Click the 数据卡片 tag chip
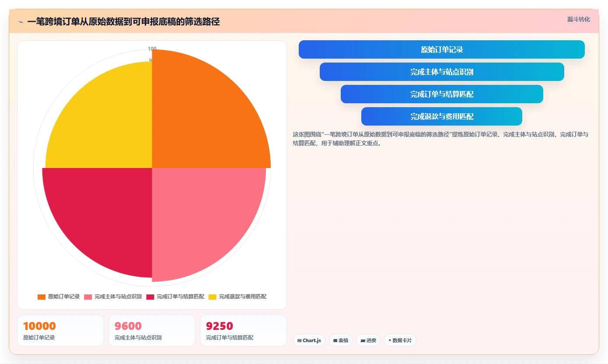This screenshot has height=364, width=608. [x=400, y=340]
